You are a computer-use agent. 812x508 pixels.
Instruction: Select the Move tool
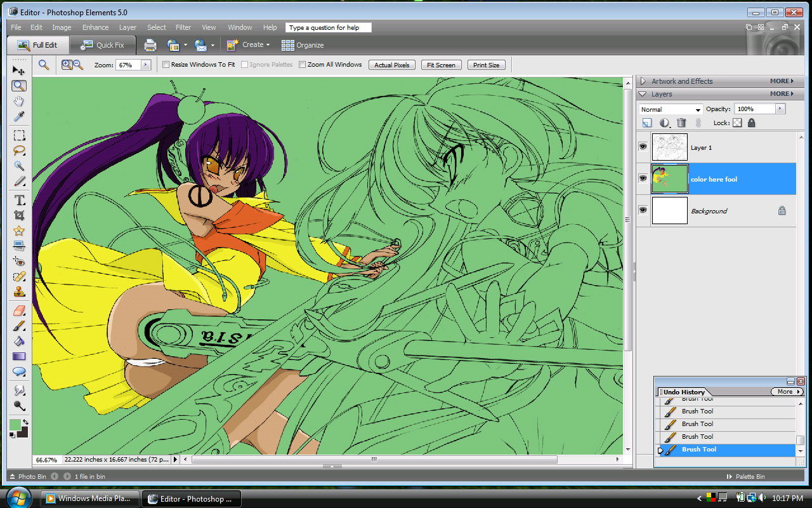[x=19, y=70]
